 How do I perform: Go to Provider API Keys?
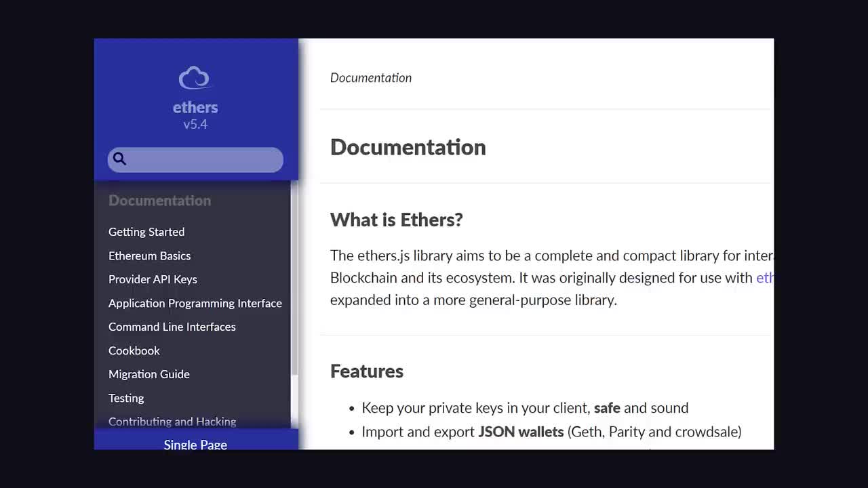[153, 279]
